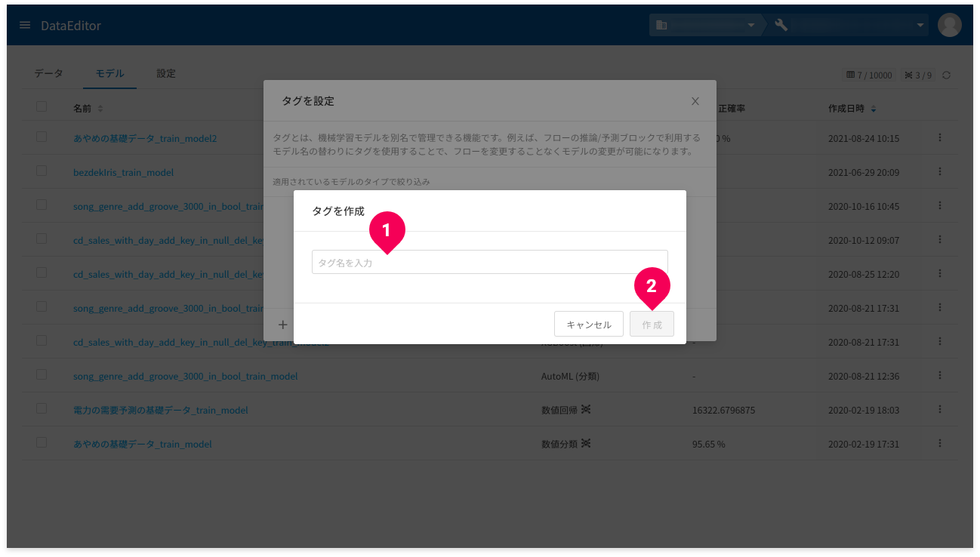Check the row checkbox dated 2020-10-12 09:07
The height and width of the screenshot is (557, 980).
pyautogui.click(x=42, y=238)
